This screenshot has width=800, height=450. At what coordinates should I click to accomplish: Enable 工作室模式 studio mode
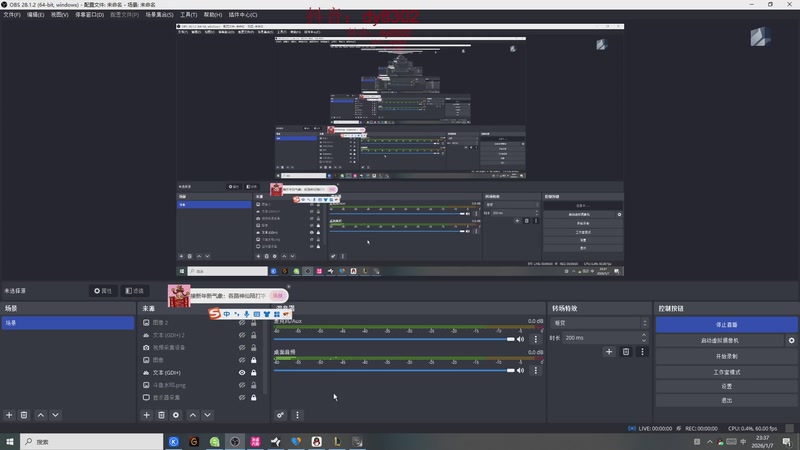727,372
